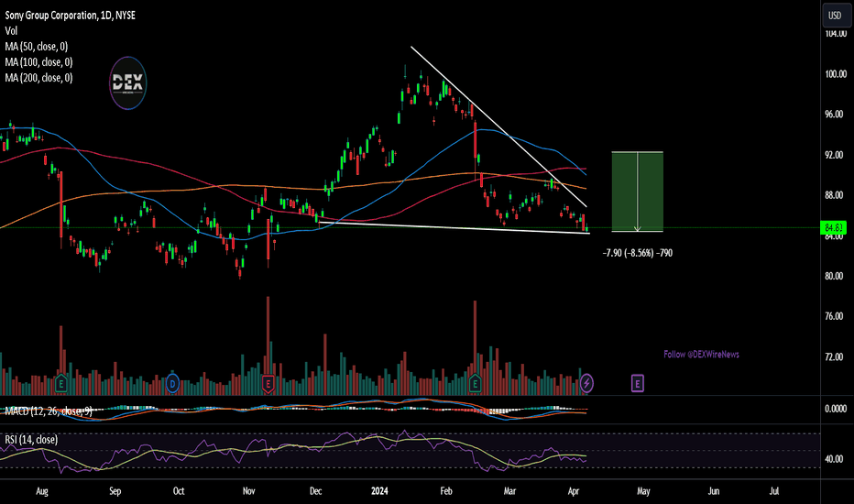Viewport: 854px width, 504px height.
Task: Click the Jun label on time axis
Action: (x=714, y=491)
